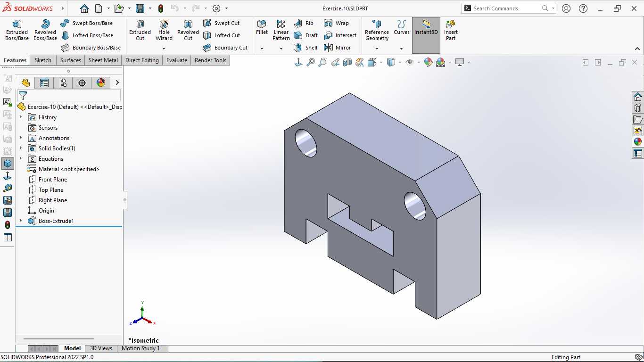This screenshot has height=362, width=644.
Task: Open the Fillet dropdown arrow
Action: pos(262,49)
